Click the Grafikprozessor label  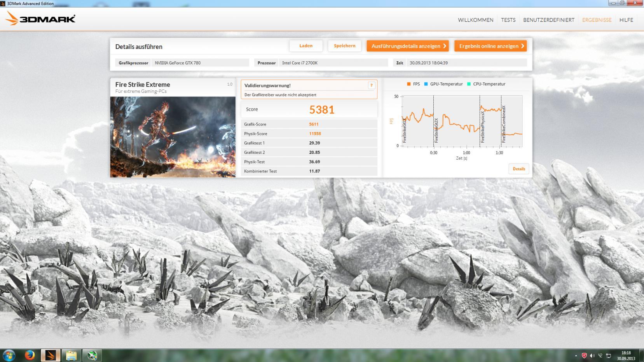click(133, 63)
